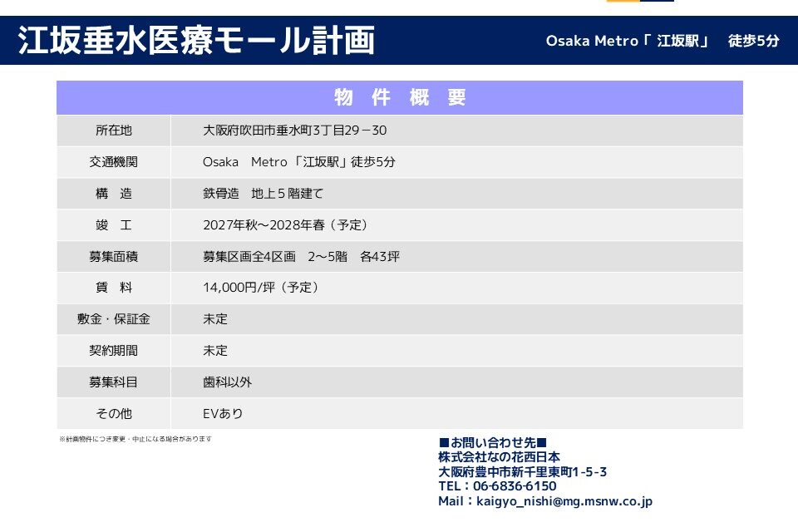Click the 江坂垂水医療モール計画 title
Screen dimensions: 798x532
pyautogui.click(x=196, y=41)
